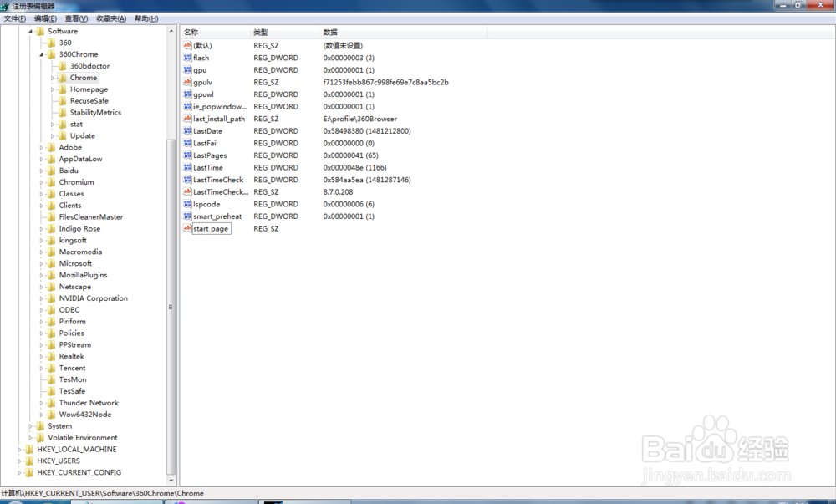Click the flash DWORD value icon
This screenshot has width=836, height=504.
187,58
